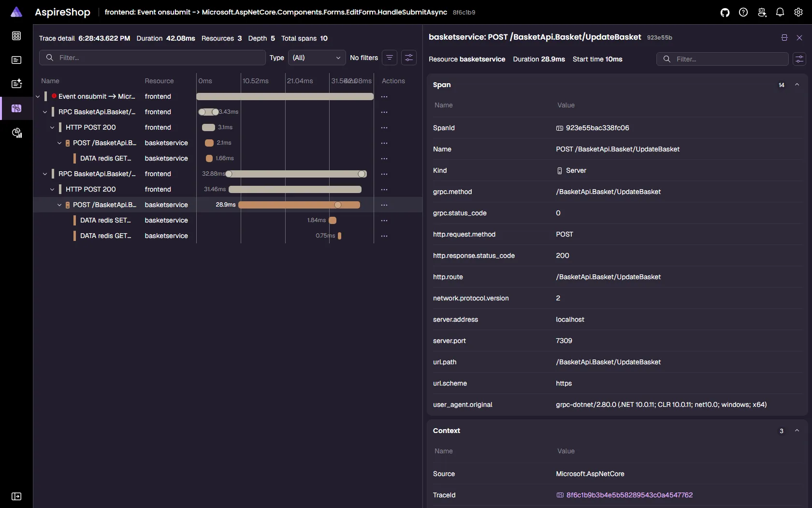Click the grpc.method value /BasketApi.Basket/UpdateBasket
812x508 pixels.
click(x=608, y=192)
